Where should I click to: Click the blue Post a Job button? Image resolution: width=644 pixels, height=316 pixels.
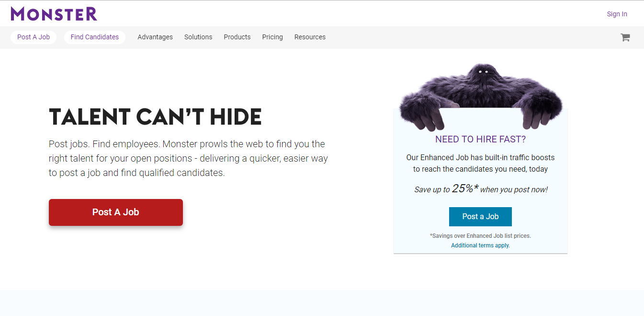pos(480,217)
